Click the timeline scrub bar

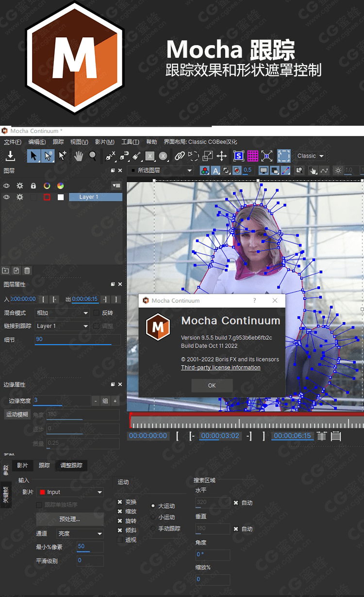point(247,421)
